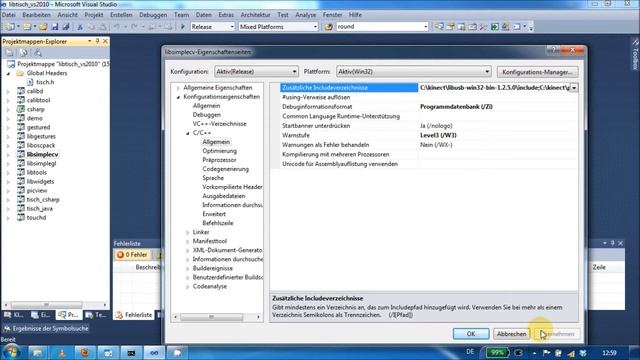Click the green arrow window icon in right toolbar
This screenshot has height=360, width=640.
pos(494,27)
